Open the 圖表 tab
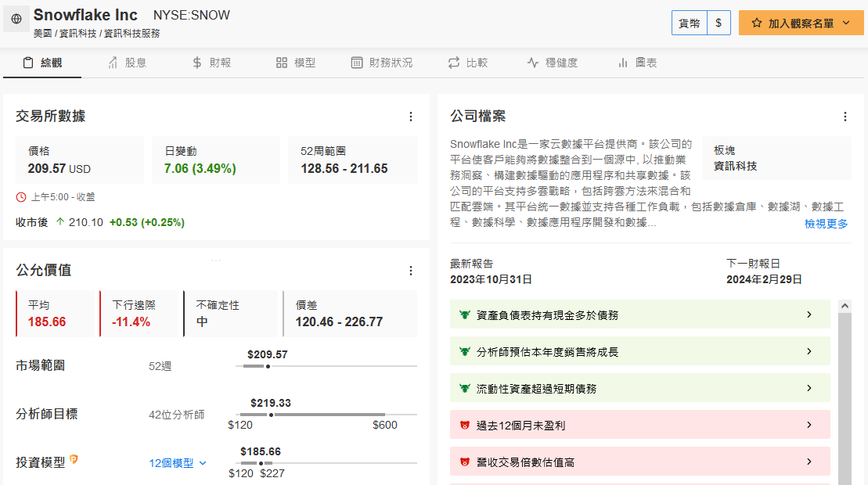The image size is (868, 485). [637, 63]
